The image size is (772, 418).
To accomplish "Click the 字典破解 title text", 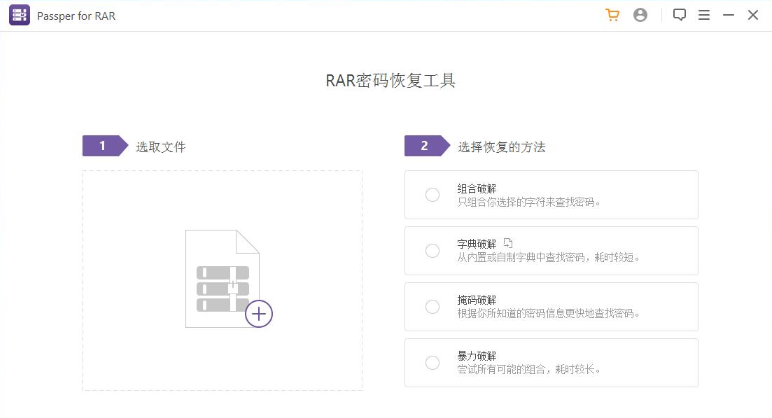I will pyautogui.click(x=477, y=244).
